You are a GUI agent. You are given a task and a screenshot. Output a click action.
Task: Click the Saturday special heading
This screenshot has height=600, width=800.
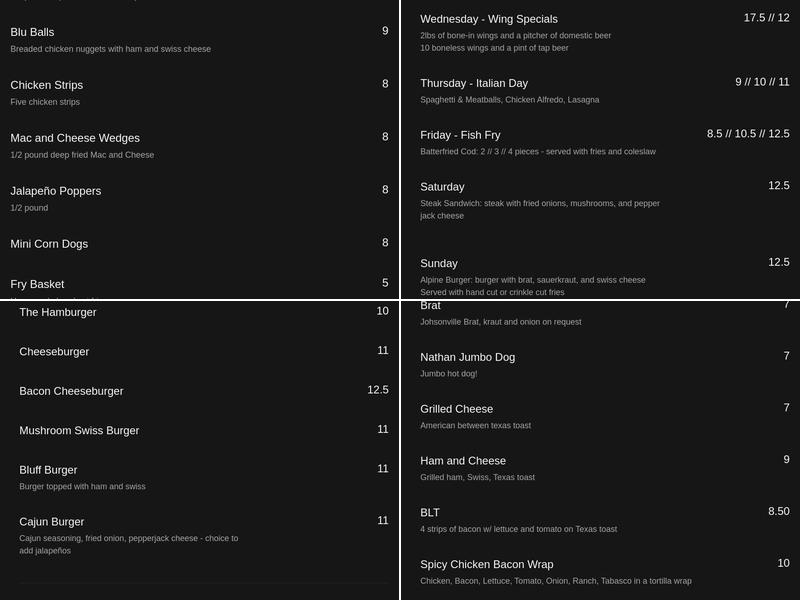point(442,187)
